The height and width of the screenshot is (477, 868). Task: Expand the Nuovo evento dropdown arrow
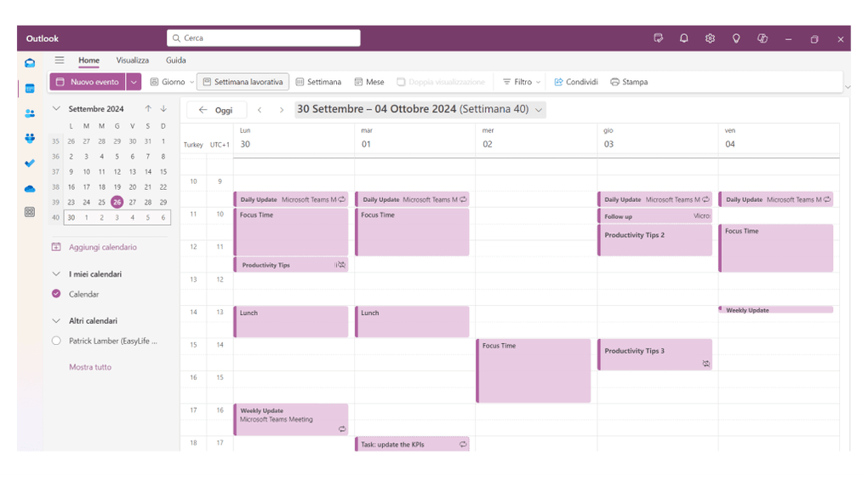[x=134, y=82]
